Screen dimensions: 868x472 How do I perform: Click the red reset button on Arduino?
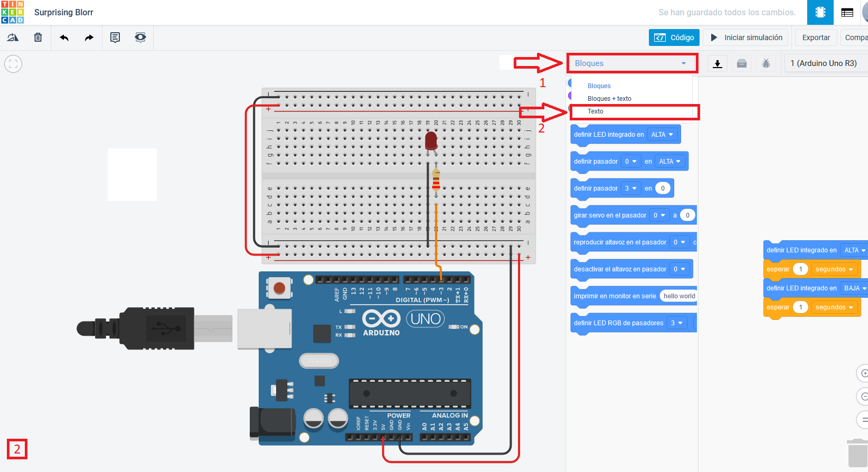(279, 288)
